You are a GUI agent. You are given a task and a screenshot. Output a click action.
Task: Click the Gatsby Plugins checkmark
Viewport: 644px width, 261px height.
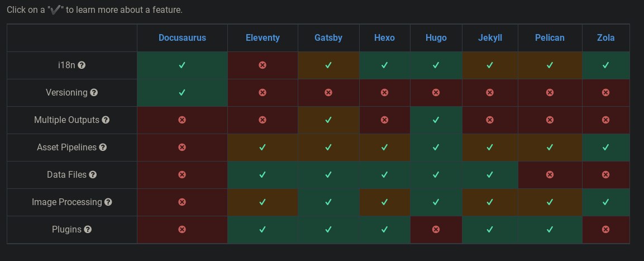[x=328, y=229]
